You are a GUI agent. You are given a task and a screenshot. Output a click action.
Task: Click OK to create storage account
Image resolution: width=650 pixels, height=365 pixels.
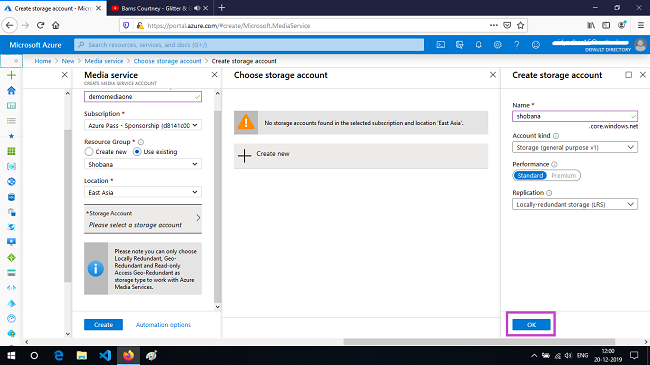click(x=531, y=325)
